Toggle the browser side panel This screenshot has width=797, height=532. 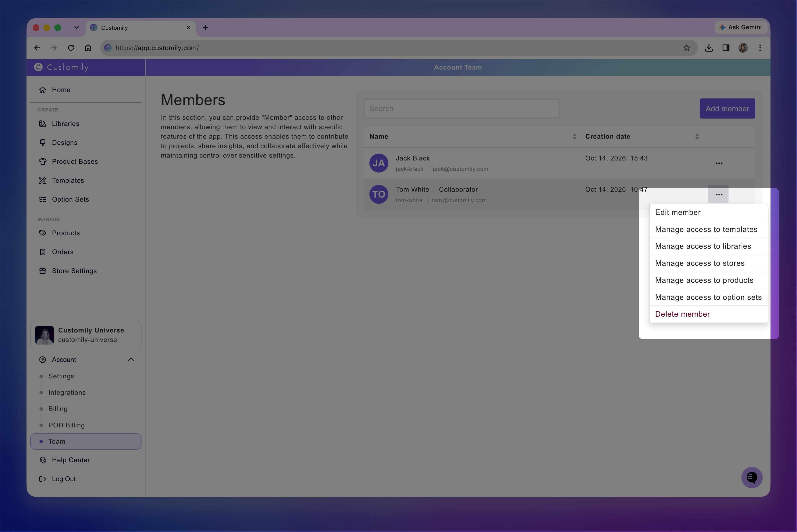point(726,48)
